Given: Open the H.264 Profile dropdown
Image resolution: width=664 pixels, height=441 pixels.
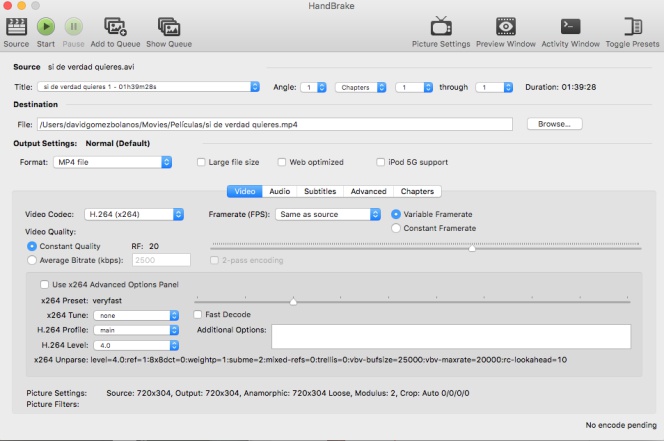Looking at the screenshot, I should pyautogui.click(x=136, y=330).
